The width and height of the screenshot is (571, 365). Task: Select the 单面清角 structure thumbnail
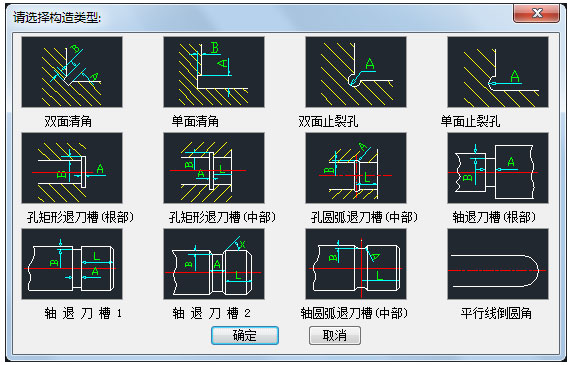click(214, 72)
